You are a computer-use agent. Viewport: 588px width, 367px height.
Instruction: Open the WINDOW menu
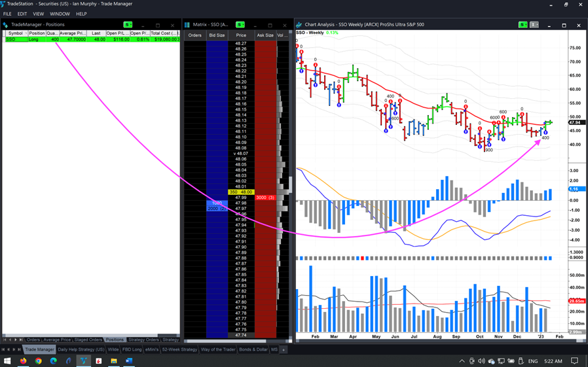pyautogui.click(x=60, y=14)
